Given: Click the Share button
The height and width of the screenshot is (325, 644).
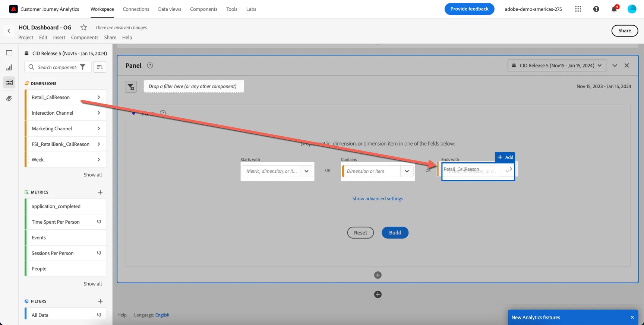Looking at the screenshot, I should tap(625, 31).
